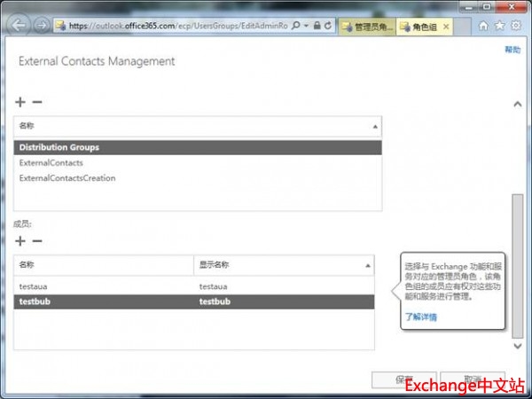532x399 pixels.
Task: Refresh the page using the reload icon
Action: (x=329, y=27)
